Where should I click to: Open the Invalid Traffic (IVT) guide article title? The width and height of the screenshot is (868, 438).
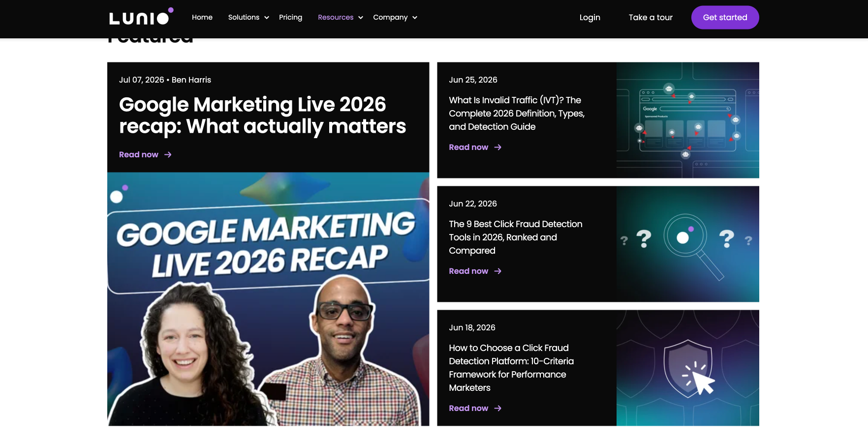[517, 113]
